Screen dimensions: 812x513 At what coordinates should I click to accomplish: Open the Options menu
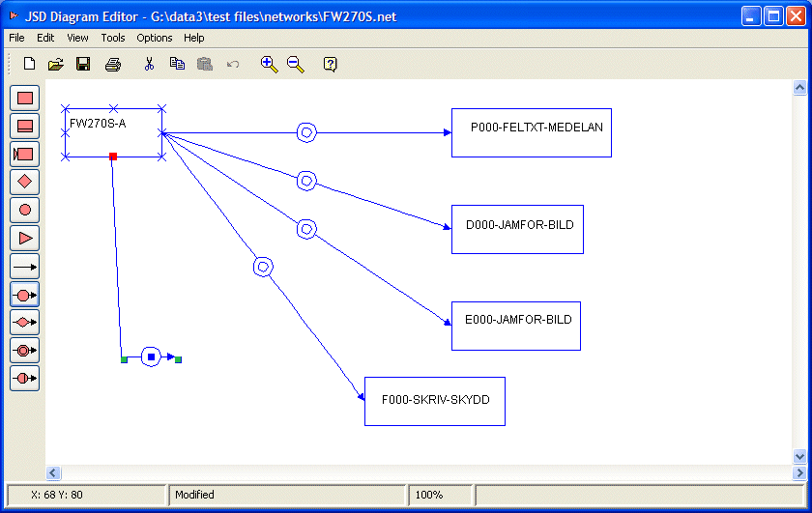154,38
